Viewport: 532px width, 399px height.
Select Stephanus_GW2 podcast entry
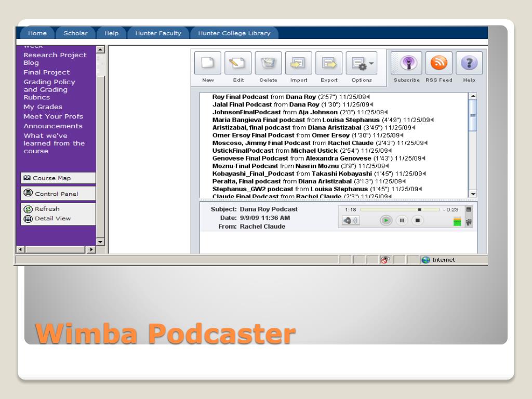click(x=317, y=189)
